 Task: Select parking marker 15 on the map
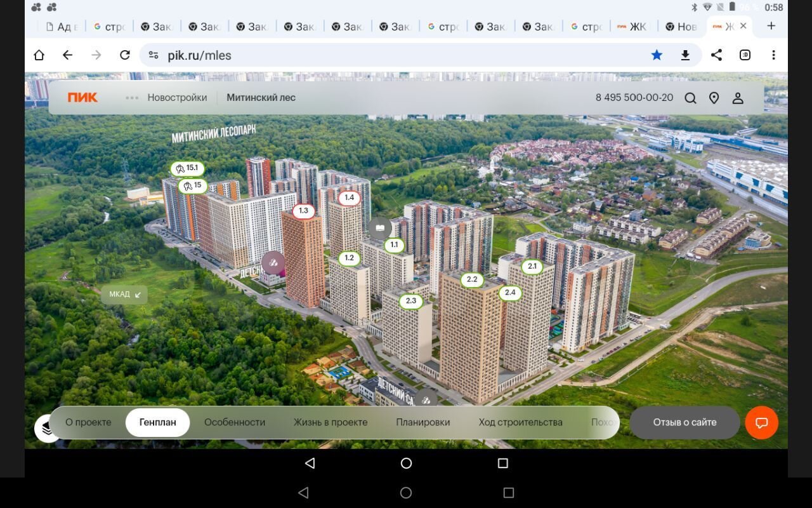click(x=193, y=185)
